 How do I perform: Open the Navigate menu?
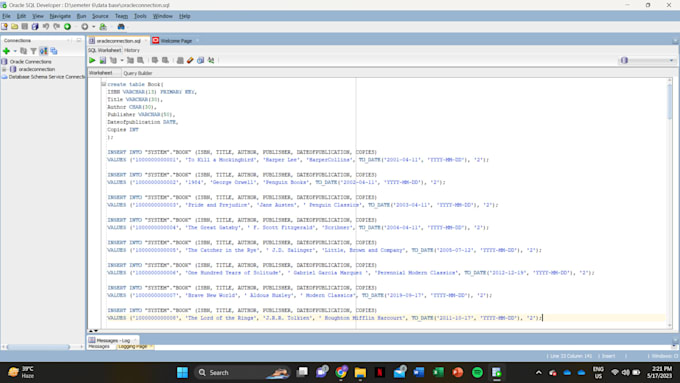[x=60, y=16]
